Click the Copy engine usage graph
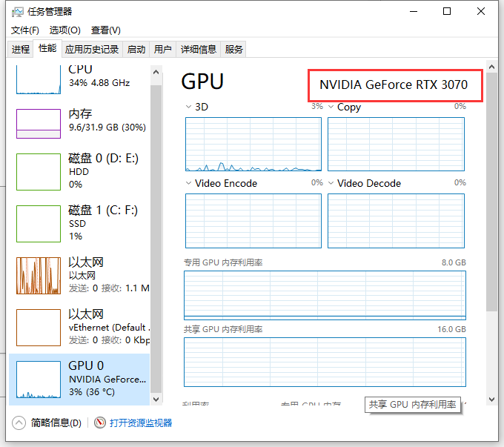This screenshot has width=504, height=447. coord(396,144)
